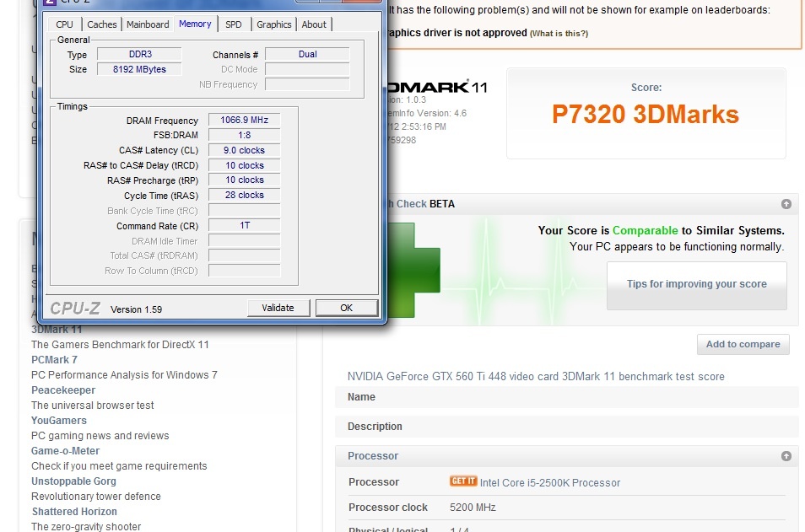Select the Memory tab
805x532 pixels.
coord(195,24)
